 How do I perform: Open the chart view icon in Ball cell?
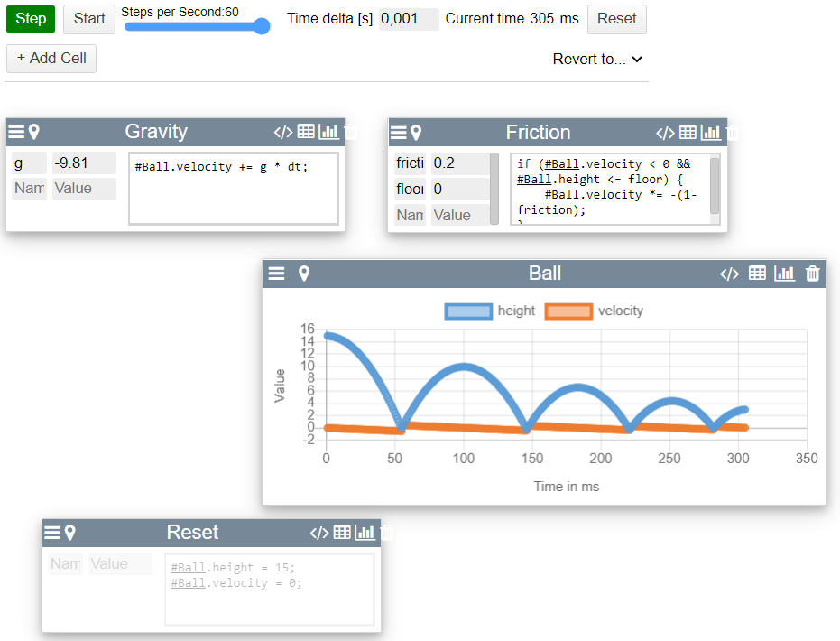784,274
